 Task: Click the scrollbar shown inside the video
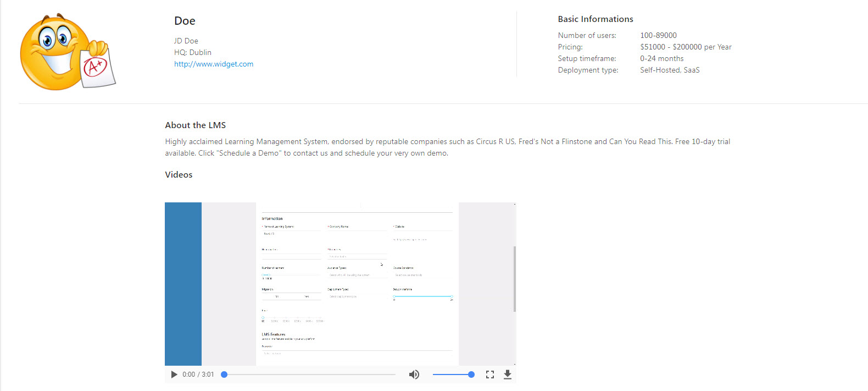click(x=514, y=279)
